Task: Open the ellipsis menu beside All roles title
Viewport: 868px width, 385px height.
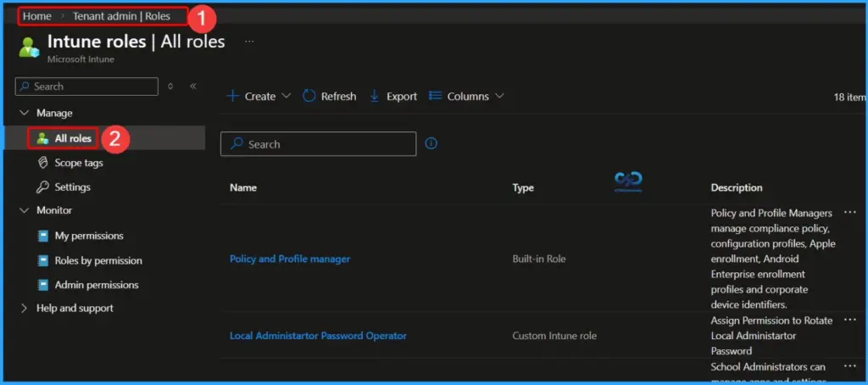Action: click(x=249, y=42)
